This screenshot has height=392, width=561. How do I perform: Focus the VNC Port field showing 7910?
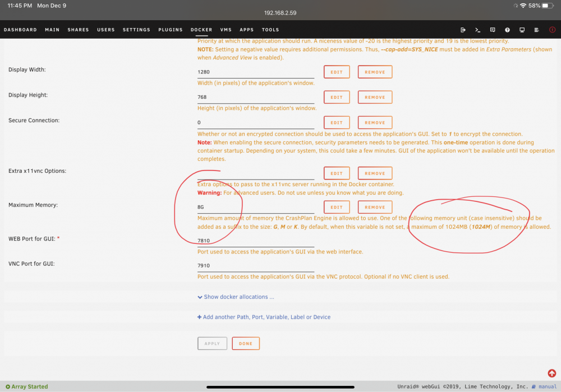(256, 266)
